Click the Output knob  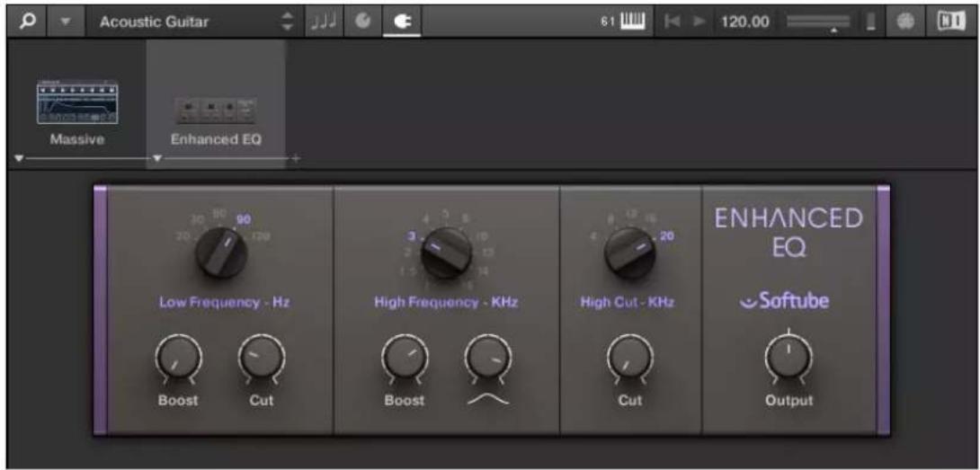(x=788, y=359)
